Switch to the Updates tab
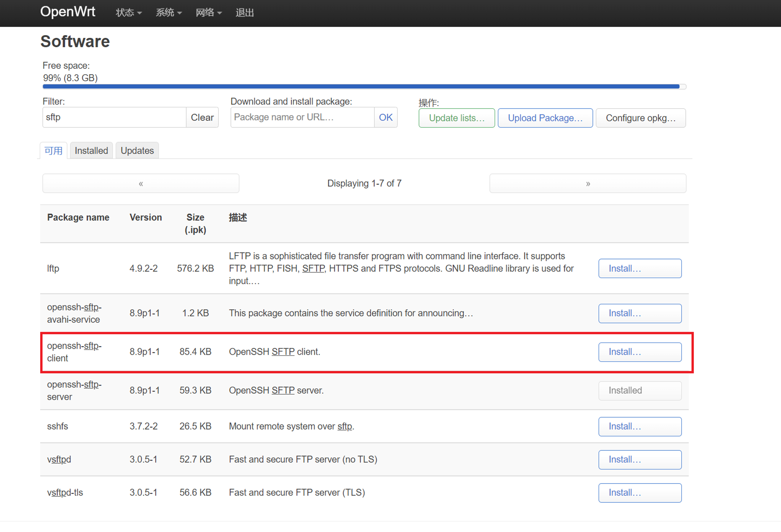 [137, 151]
